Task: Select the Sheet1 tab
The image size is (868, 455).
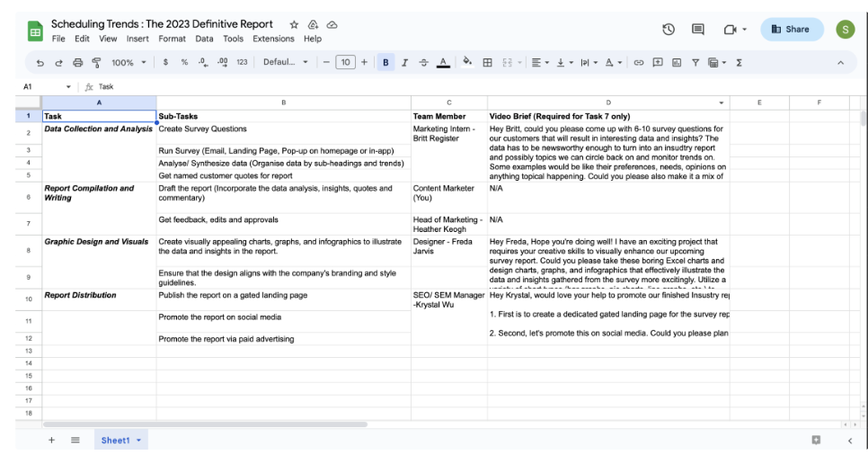Action: point(120,440)
